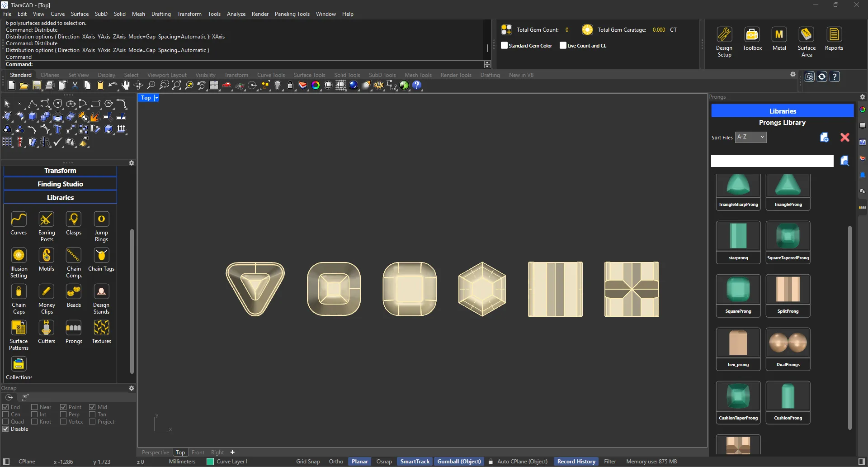Select the Jump Rings library
This screenshot has height=467, width=868.
click(101, 219)
